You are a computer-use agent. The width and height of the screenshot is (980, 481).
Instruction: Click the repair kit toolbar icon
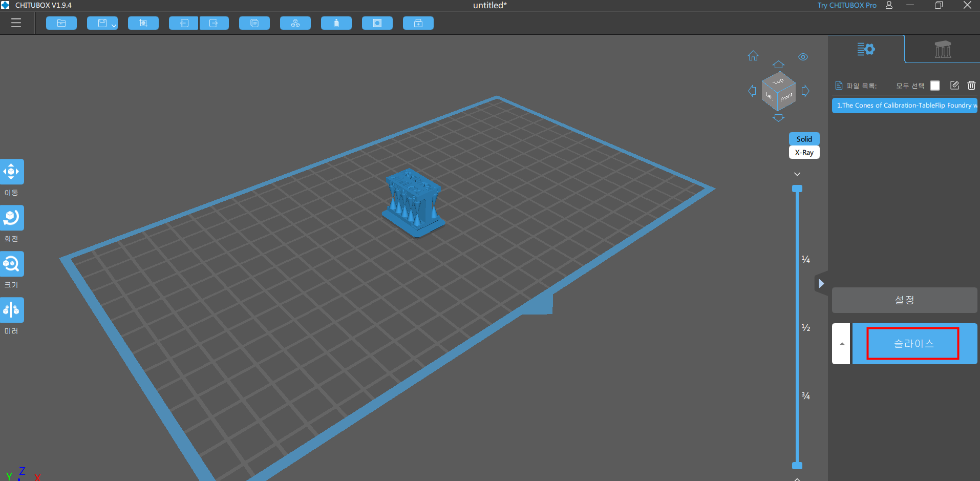(418, 23)
